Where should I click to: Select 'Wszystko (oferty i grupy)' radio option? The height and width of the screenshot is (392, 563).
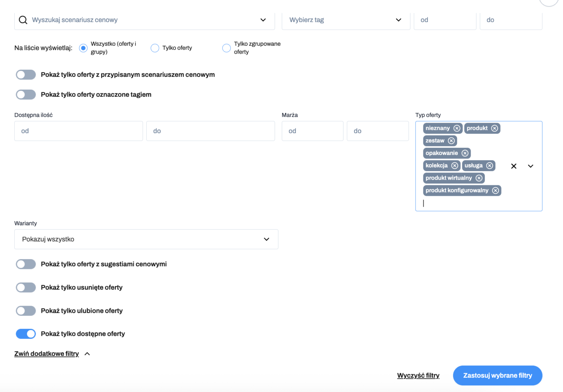click(83, 48)
